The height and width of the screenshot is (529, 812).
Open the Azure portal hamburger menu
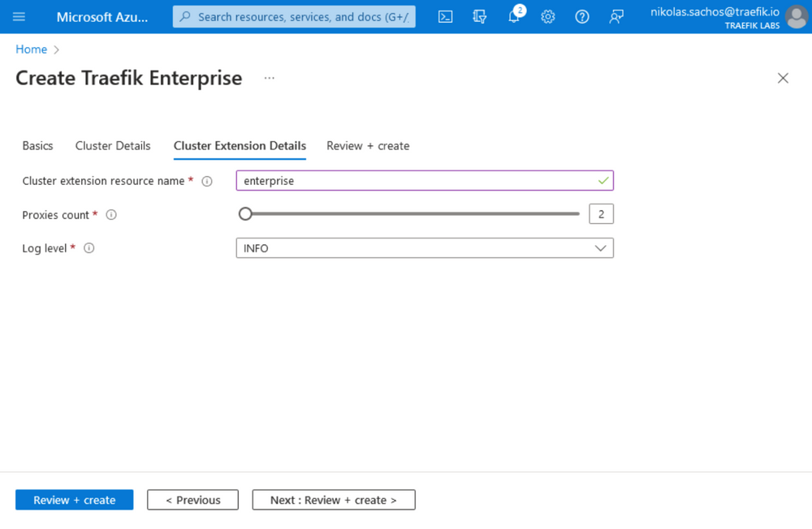tap(18, 16)
